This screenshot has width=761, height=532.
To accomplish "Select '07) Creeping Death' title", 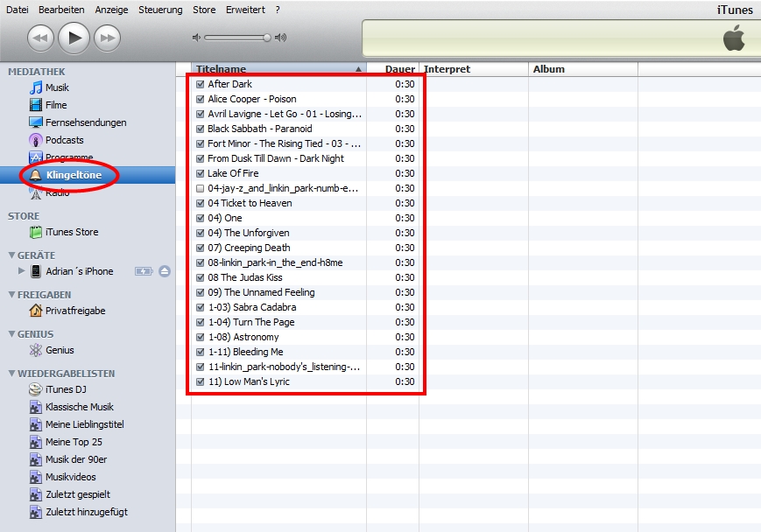I will 249,248.
